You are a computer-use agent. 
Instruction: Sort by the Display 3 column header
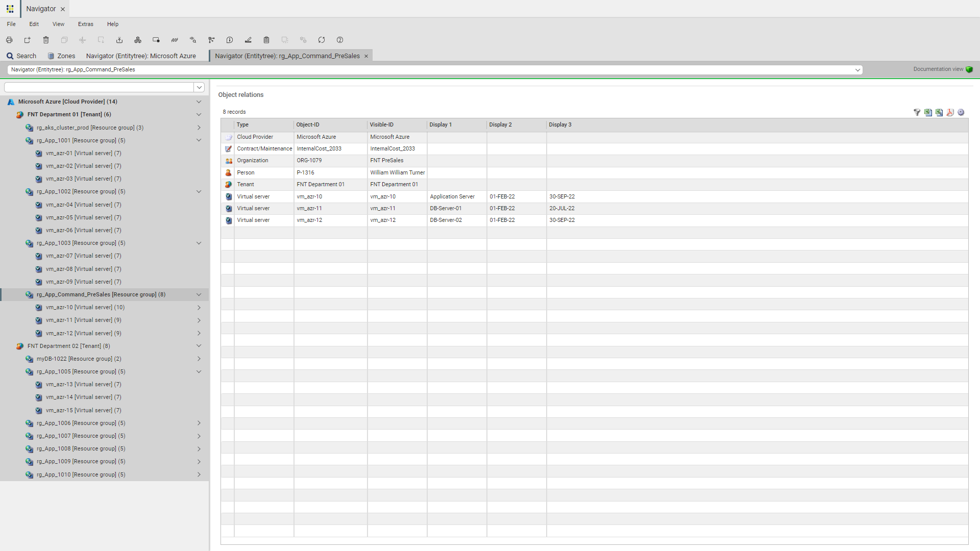pyautogui.click(x=757, y=124)
